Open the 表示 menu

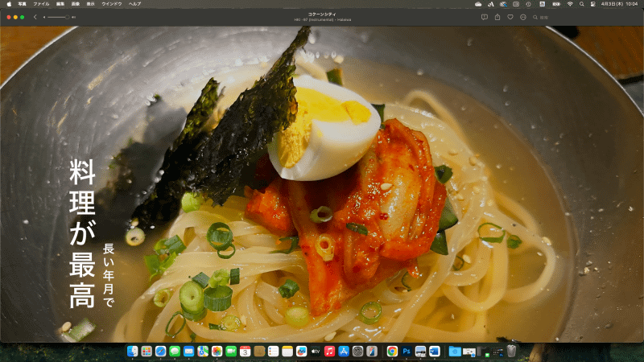point(91,4)
